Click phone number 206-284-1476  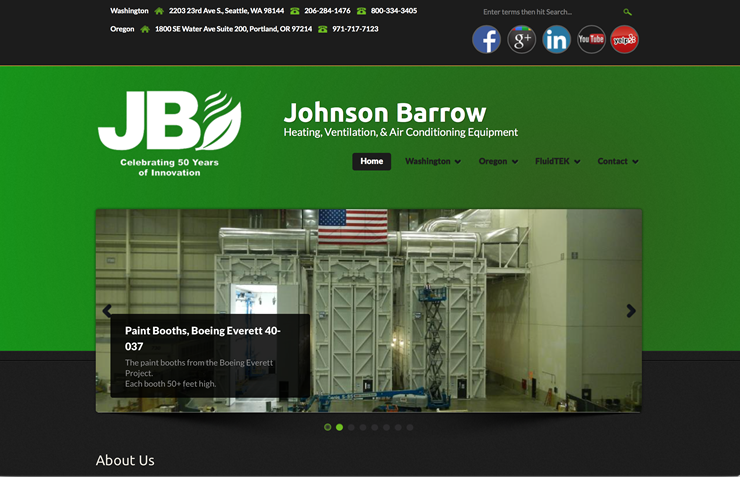pos(328,11)
